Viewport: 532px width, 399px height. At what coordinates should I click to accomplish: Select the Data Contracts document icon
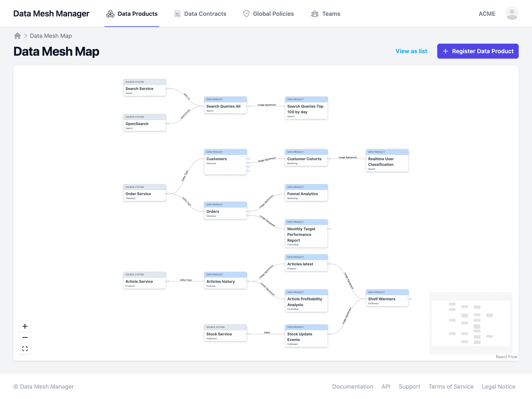pos(177,14)
